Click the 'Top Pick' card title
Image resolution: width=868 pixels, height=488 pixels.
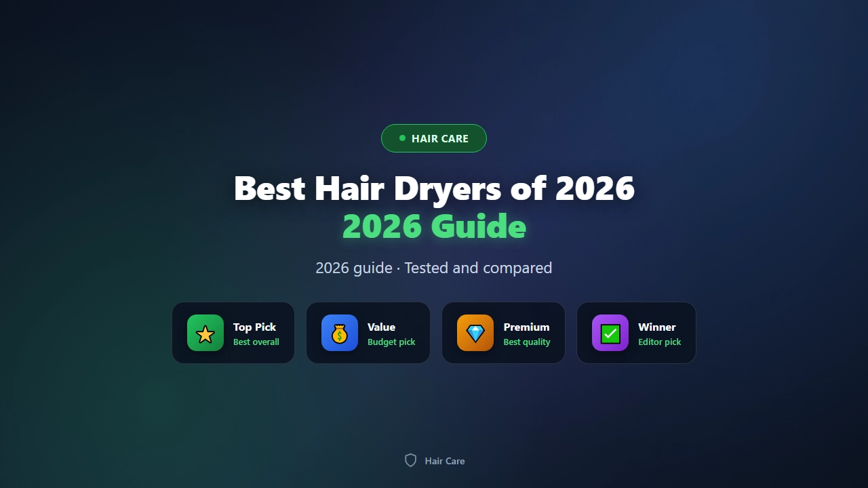255,327
